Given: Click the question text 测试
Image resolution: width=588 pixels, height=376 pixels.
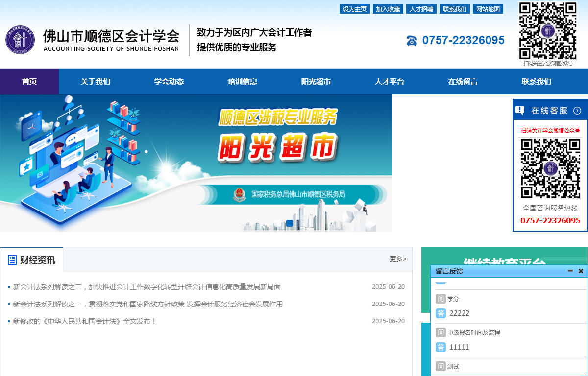Looking at the screenshot, I should click(x=453, y=366).
